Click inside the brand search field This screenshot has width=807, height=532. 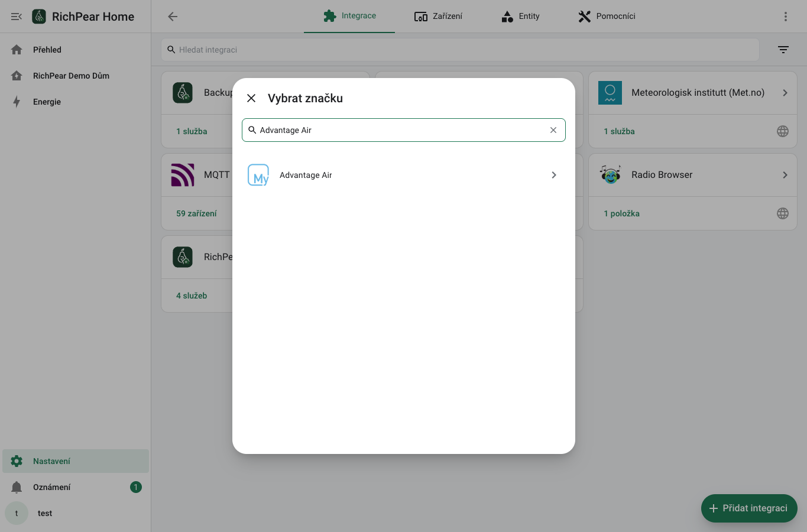coord(404,130)
